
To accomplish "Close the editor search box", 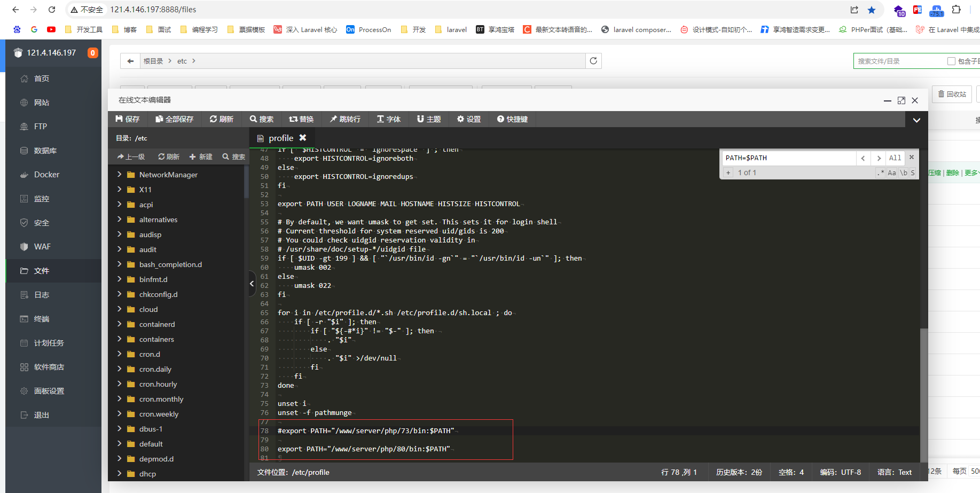I will [x=912, y=157].
